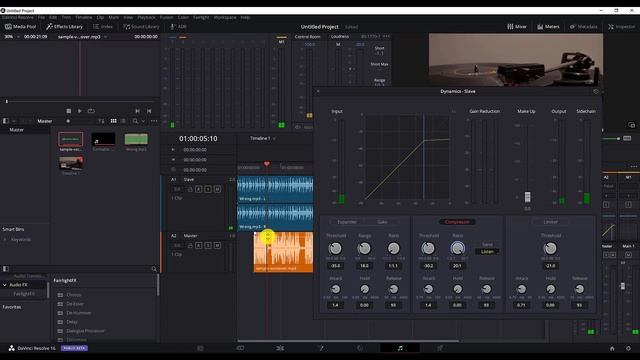Open the Metadata panel
Screen dimensions: 640x360
coord(583,27)
